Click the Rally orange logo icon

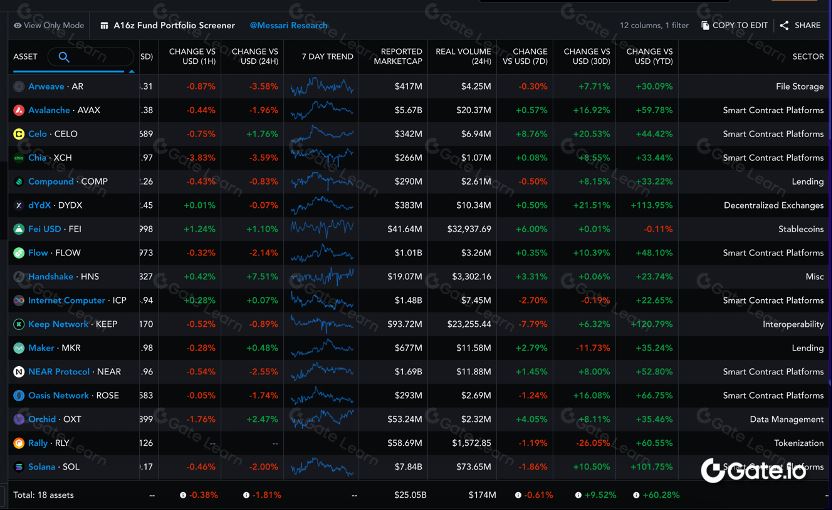[19, 443]
